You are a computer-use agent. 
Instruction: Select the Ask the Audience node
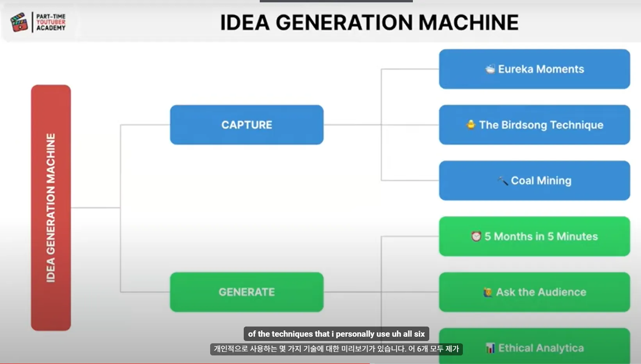tap(534, 292)
